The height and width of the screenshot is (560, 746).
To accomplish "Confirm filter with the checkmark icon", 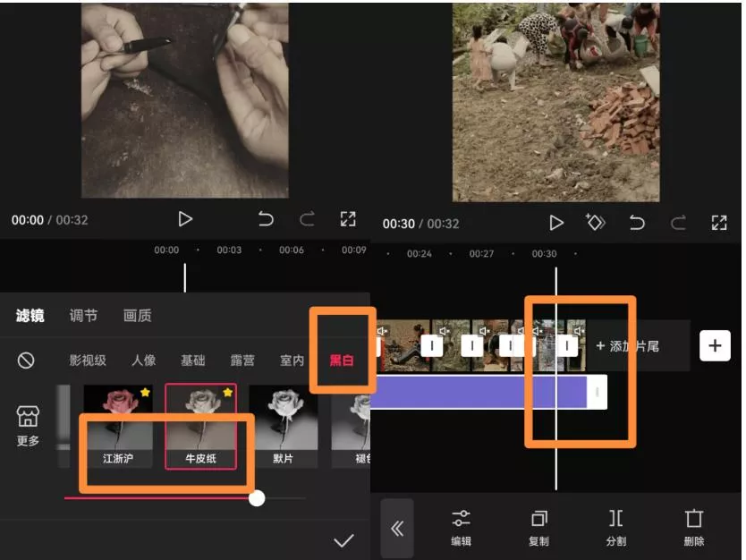I will [343, 540].
